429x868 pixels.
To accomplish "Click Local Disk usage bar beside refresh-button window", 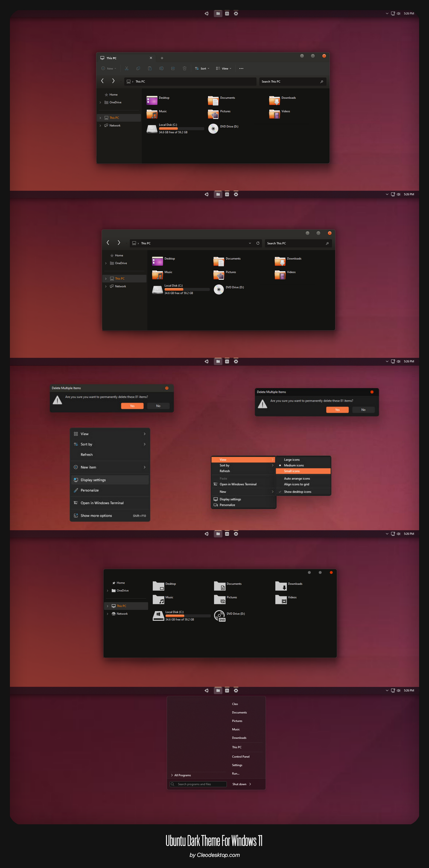I will (187, 289).
